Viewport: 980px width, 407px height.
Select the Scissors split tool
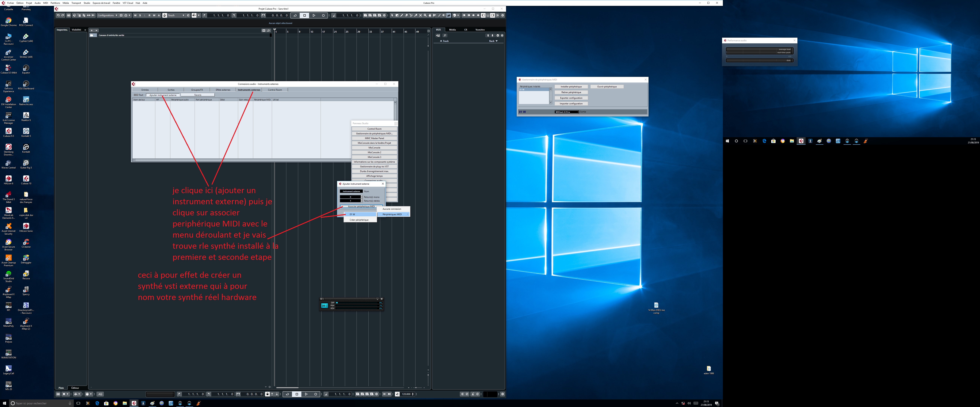click(411, 15)
